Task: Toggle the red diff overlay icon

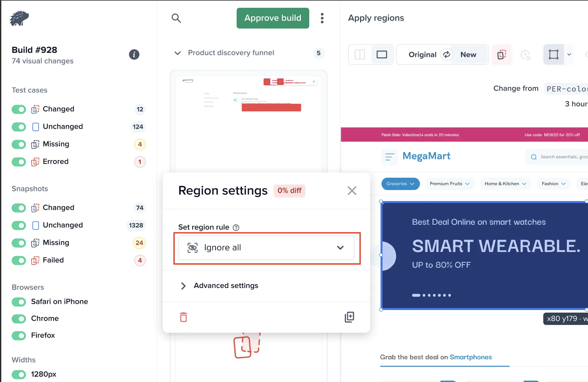Action: (x=502, y=54)
